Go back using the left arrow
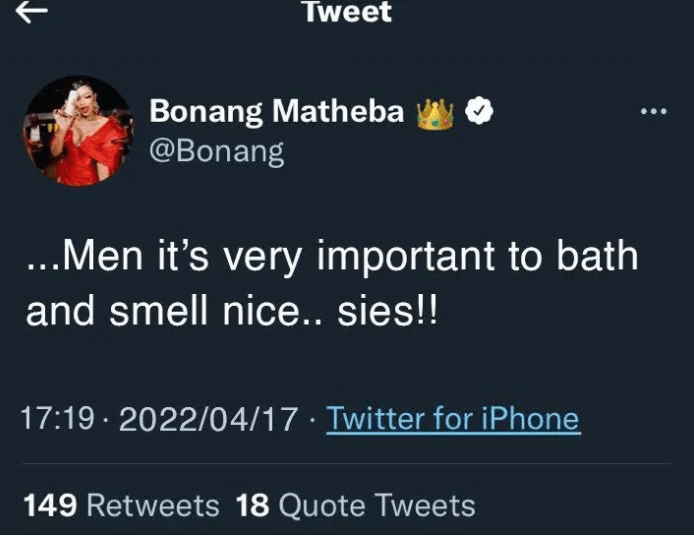 pos(30,11)
